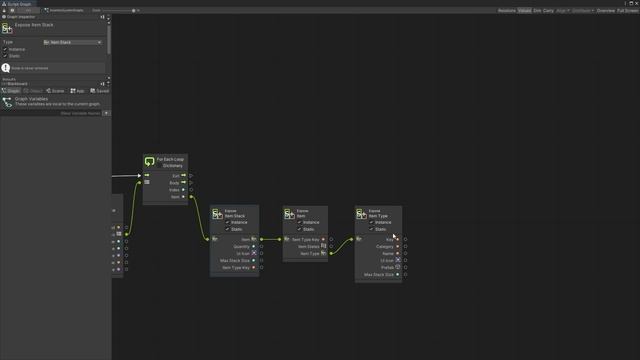Toggle Instance checkbox in Graph Inspector

pyautogui.click(x=5, y=49)
